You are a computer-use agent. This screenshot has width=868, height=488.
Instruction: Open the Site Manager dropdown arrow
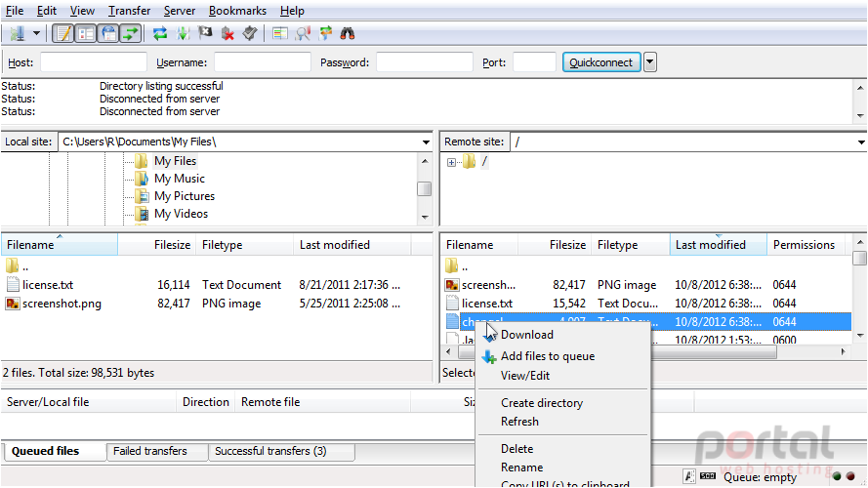point(36,34)
